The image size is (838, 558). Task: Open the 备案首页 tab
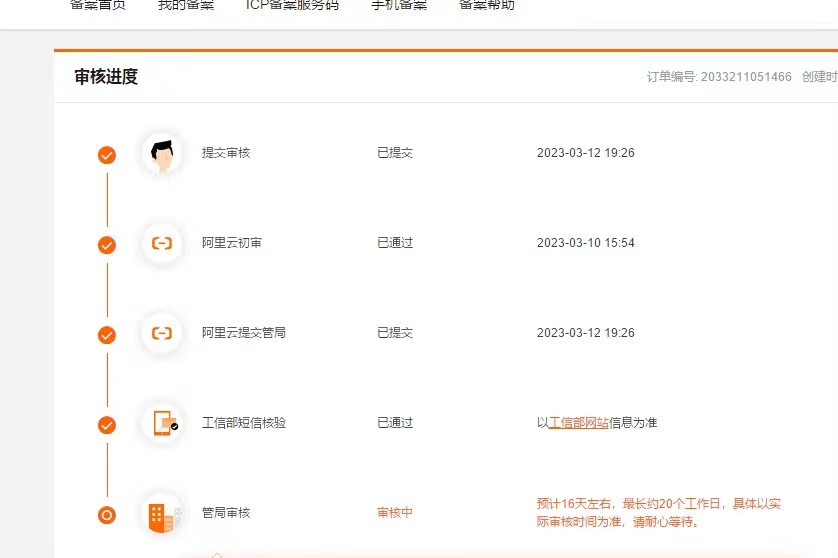[x=98, y=5]
